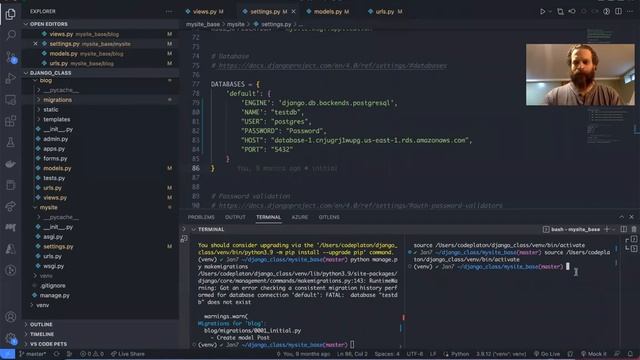Click the mysite breadcrumb segment

pos(236,24)
